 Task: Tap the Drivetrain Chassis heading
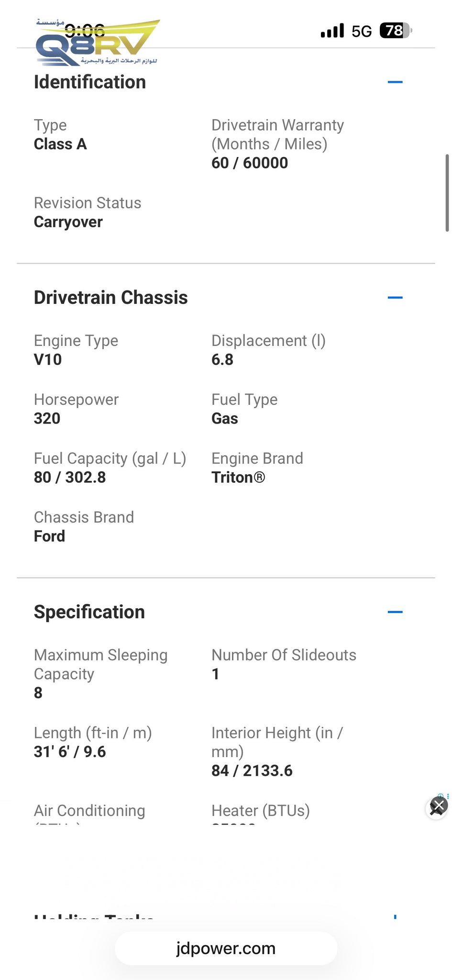111,298
